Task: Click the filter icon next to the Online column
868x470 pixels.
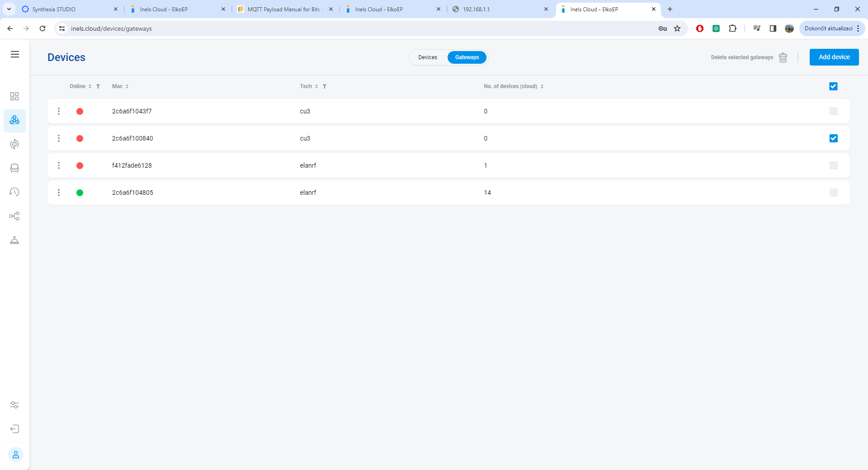Action: click(98, 86)
